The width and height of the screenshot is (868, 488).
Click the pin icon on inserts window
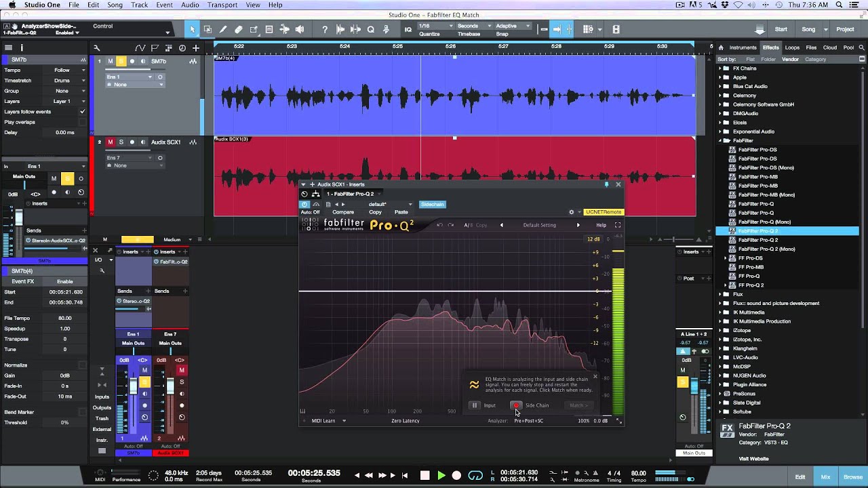[x=606, y=184]
